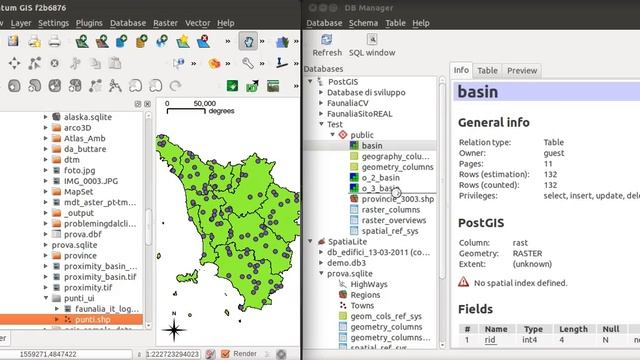Select the Towns layer under prova.sqlite
The width and height of the screenshot is (640, 360).
coord(362,305)
